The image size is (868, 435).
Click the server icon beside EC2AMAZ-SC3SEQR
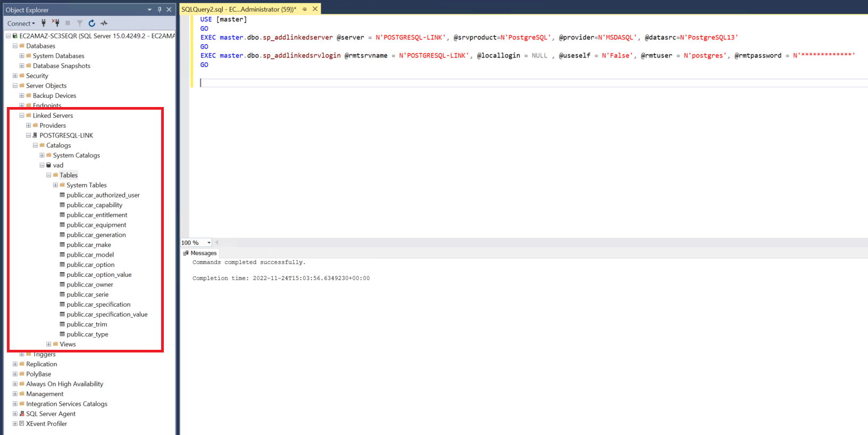coord(15,36)
